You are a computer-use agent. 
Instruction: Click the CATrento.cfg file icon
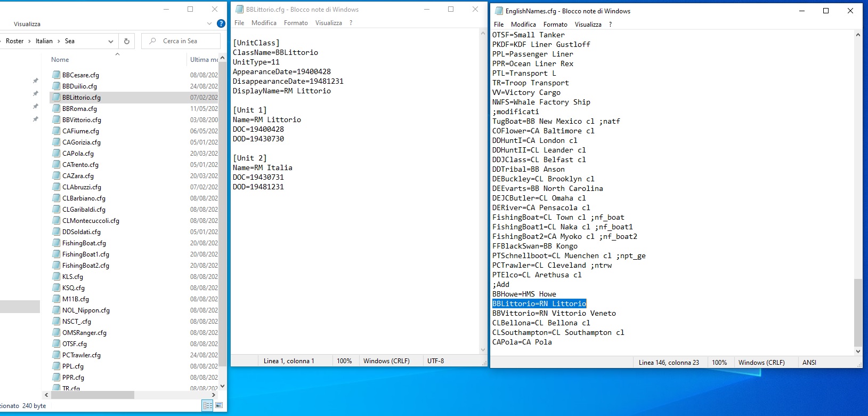click(56, 165)
